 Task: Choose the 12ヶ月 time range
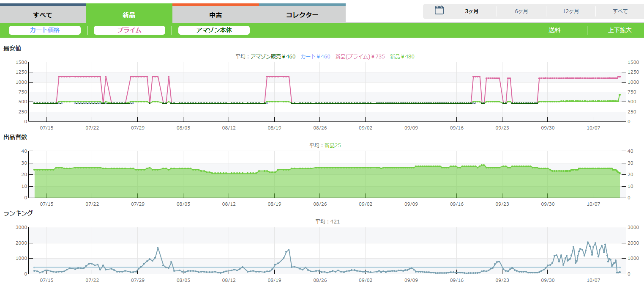point(571,11)
